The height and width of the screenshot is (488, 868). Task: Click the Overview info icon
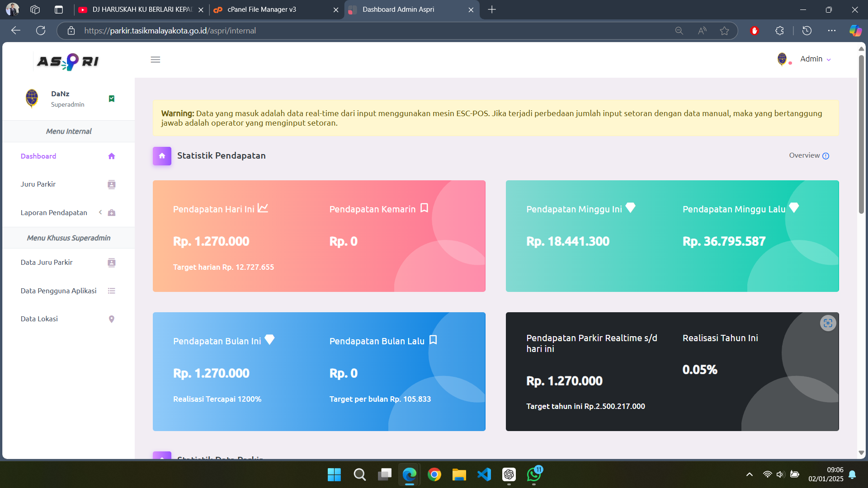pos(826,156)
